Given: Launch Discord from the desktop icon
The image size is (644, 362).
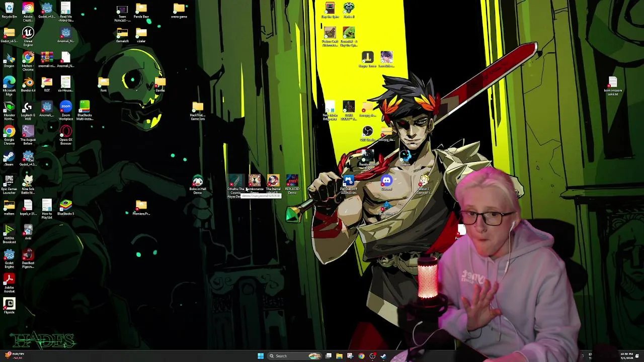Looking at the screenshot, I should coord(386,183).
